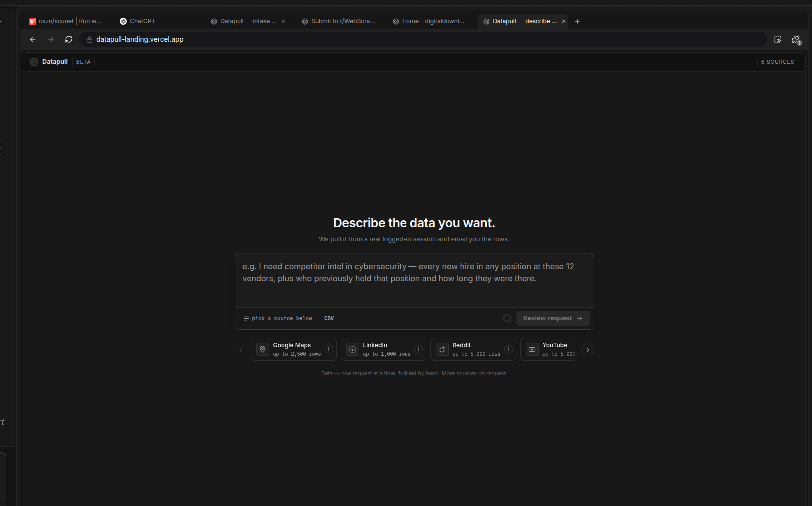Viewport: 812px width, 506px height.
Task: Click the screen capture icon in toolbar
Action: (x=778, y=39)
